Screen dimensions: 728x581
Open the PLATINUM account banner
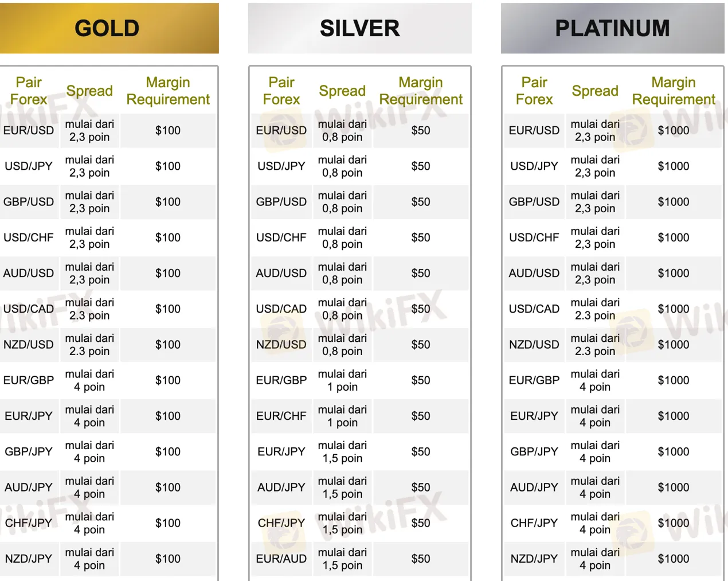pyautogui.click(x=612, y=28)
